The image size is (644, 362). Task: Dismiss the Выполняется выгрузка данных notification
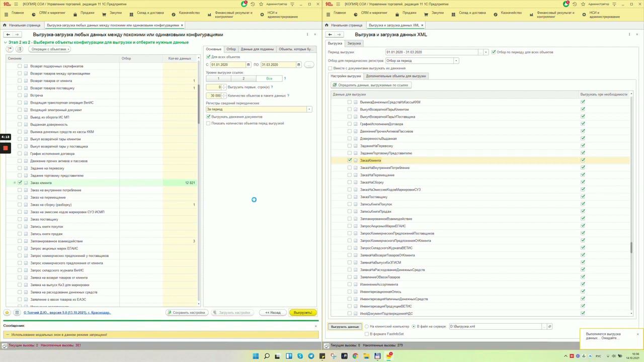tap(637, 334)
